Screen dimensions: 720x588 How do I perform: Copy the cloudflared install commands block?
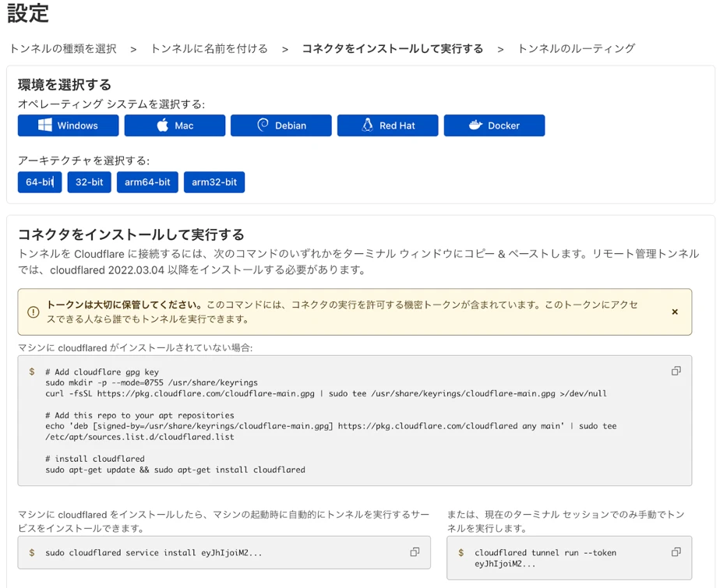[676, 371]
